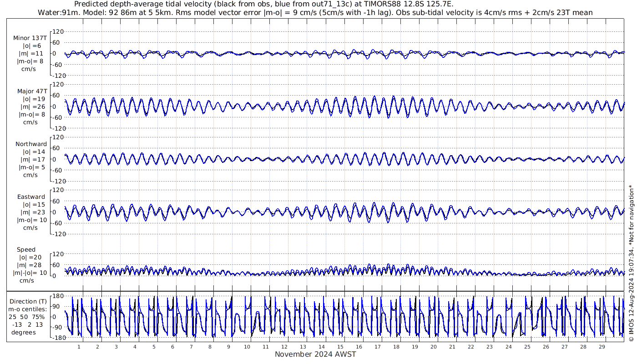Click the day 15 tick label
The image size is (637, 364).
tap(340, 347)
